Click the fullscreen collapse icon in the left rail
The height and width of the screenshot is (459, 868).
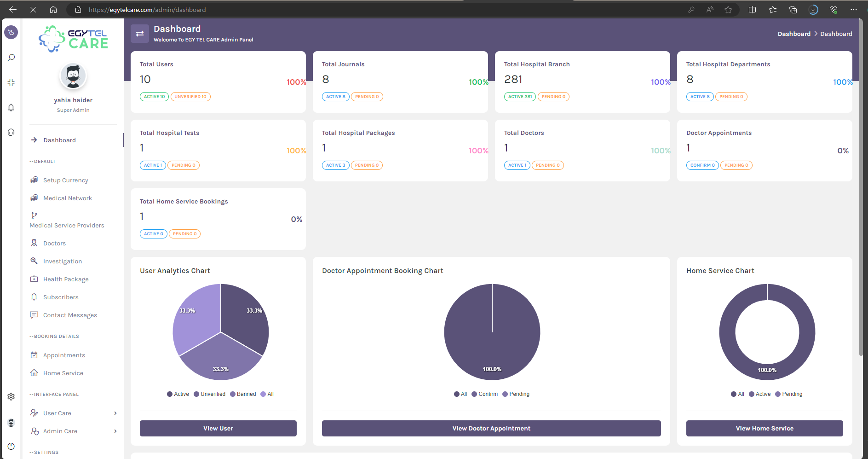point(11,82)
